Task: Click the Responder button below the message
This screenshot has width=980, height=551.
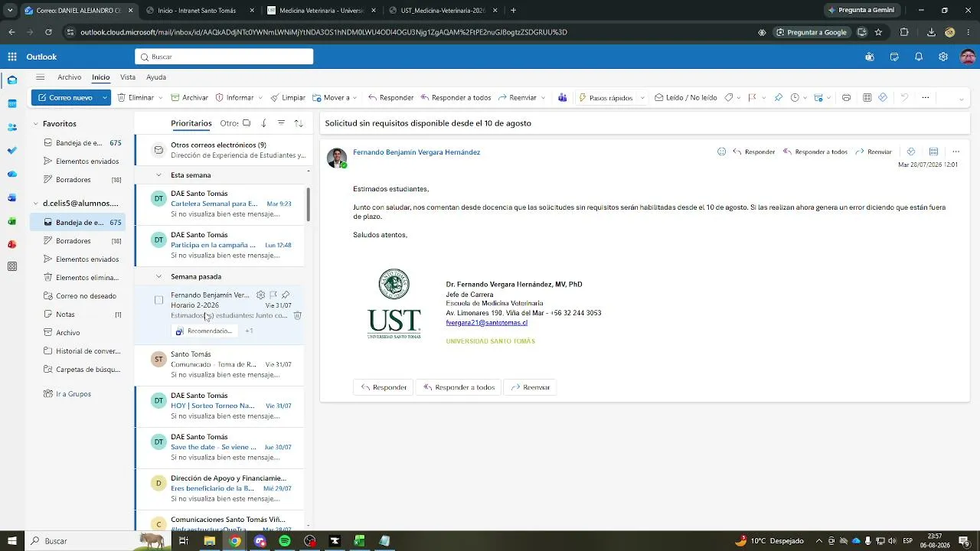Action: [x=383, y=387]
